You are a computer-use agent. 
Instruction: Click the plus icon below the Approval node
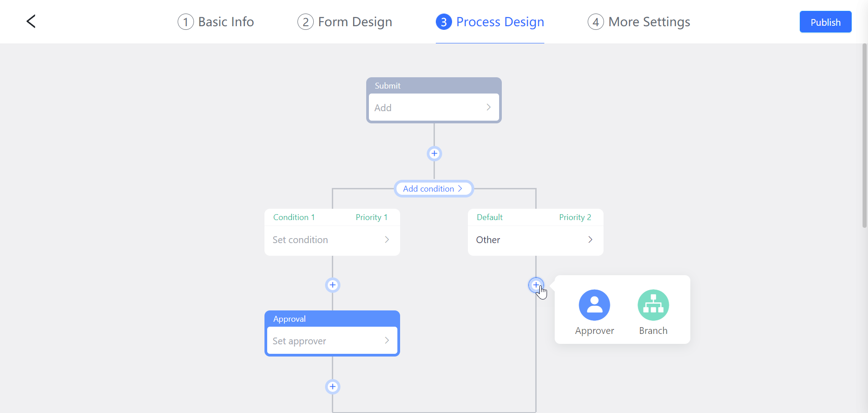click(332, 387)
